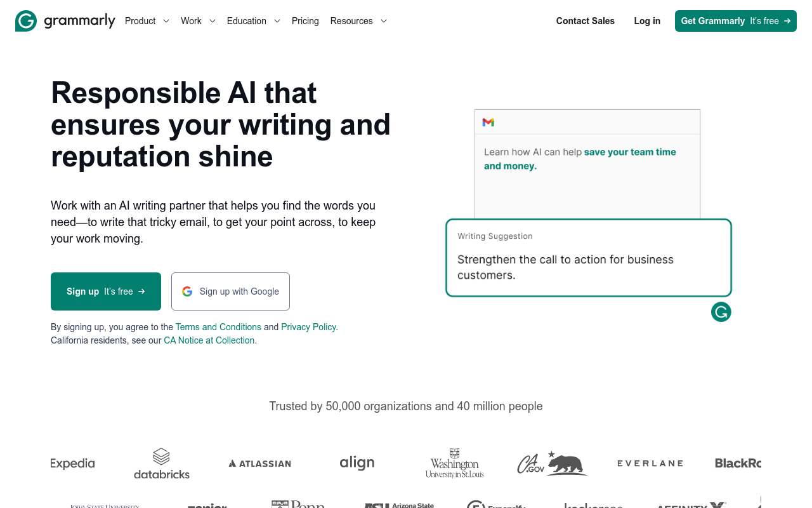Open Terms and Conditions link

coord(218,327)
